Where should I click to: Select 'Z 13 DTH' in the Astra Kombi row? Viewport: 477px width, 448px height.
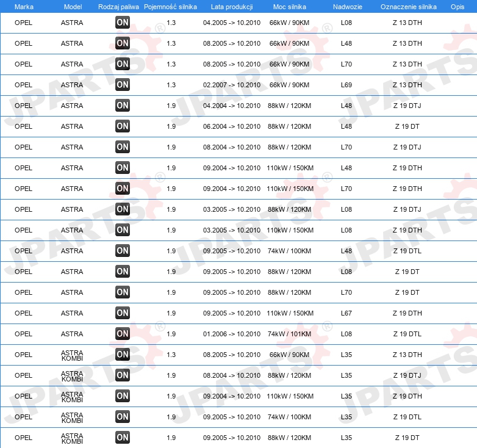[x=407, y=355]
